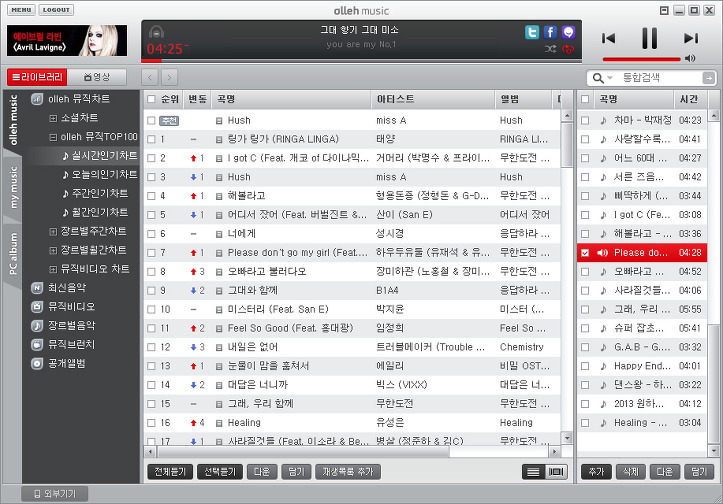Submit search with the arrow button
Image resolution: width=723 pixels, height=504 pixels.
708,78
